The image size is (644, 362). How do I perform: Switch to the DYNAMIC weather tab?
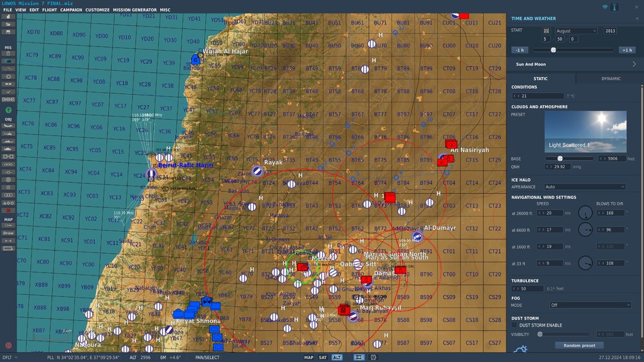(x=611, y=79)
